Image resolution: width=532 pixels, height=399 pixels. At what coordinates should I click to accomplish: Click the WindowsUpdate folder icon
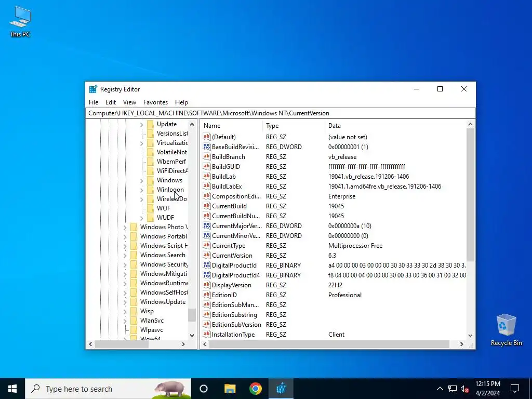(x=134, y=302)
